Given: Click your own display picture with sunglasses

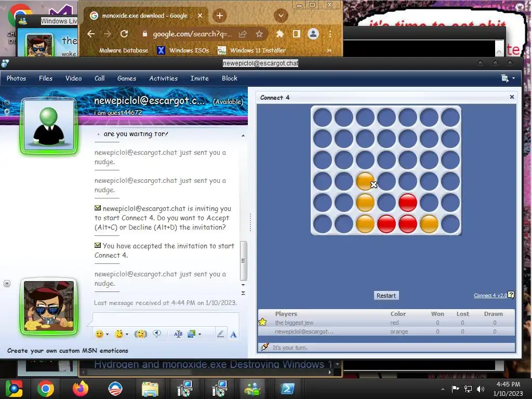Looking at the screenshot, I should pos(49,305).
